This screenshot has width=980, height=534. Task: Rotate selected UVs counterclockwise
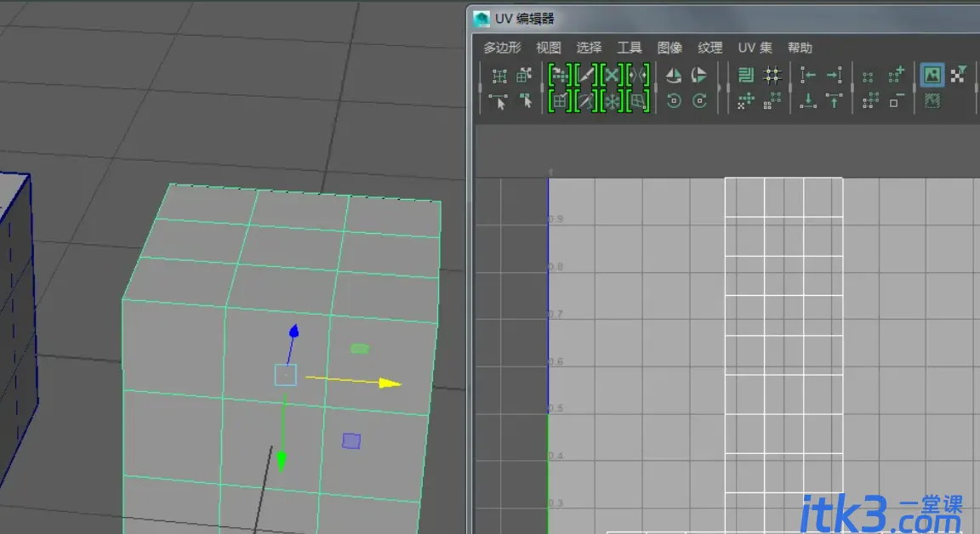coord(674,101)
